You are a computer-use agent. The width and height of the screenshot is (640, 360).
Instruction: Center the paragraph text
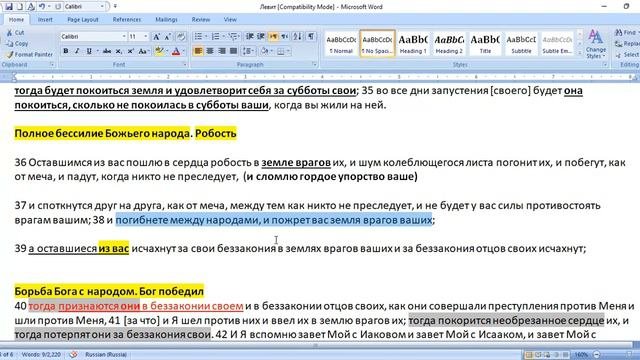coord(210,51)
